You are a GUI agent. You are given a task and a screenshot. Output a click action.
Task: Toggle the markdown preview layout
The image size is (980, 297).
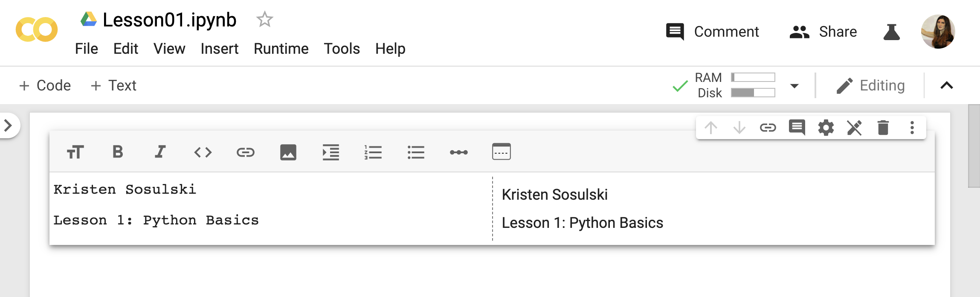[x=501, y=152]
